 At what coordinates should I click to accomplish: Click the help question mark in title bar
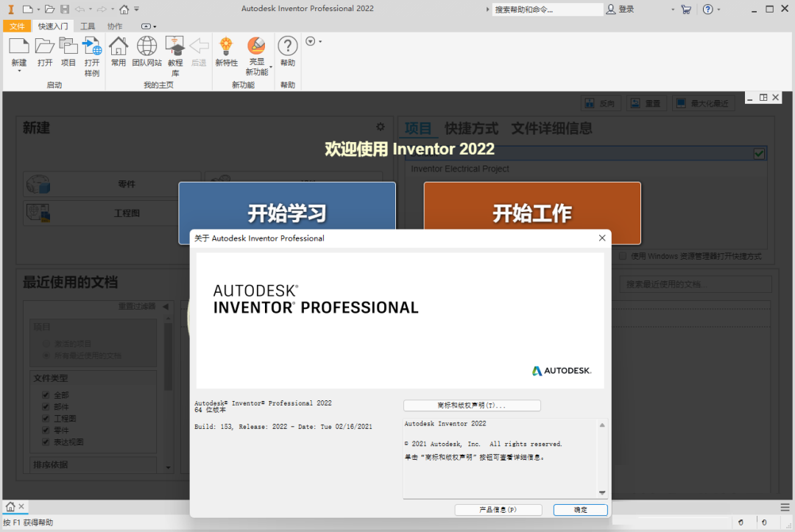[x=708, y=9]
